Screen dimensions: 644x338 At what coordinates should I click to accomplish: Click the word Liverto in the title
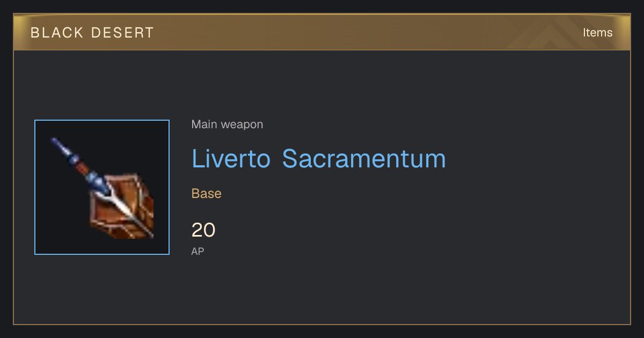[231, 159]
